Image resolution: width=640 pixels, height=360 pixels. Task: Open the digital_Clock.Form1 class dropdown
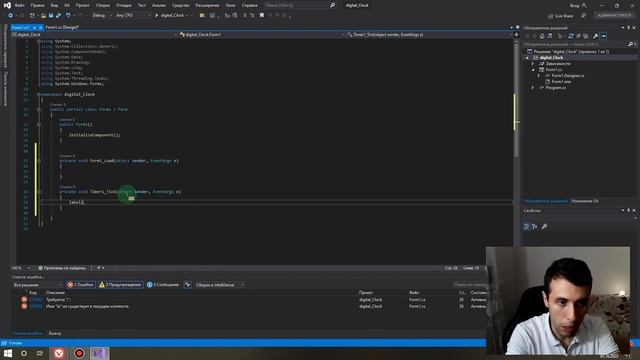tap(262, 35)
